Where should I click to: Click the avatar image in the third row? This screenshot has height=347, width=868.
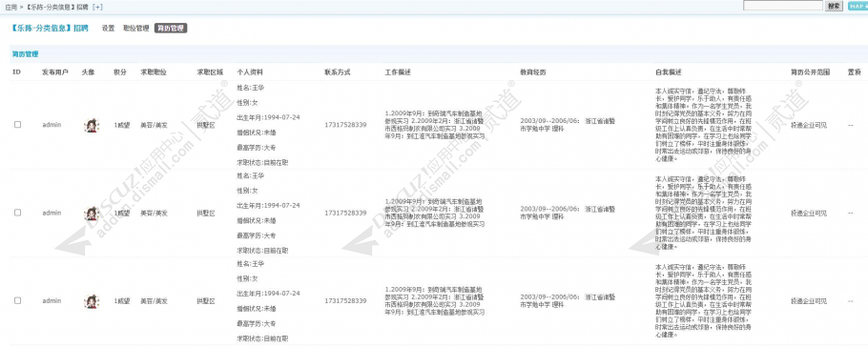92,301
